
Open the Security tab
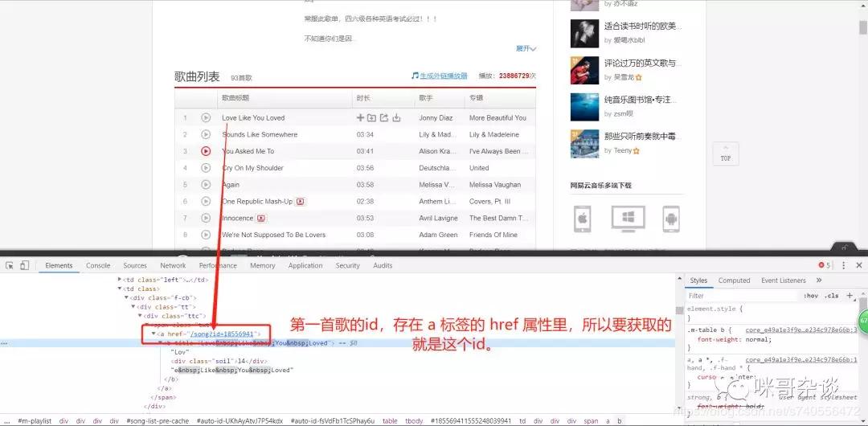348,265
